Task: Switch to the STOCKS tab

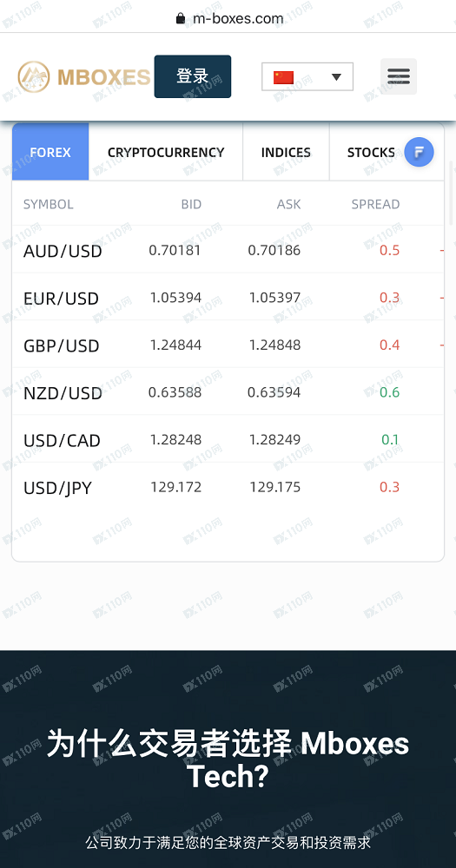Action: point(371,152)
